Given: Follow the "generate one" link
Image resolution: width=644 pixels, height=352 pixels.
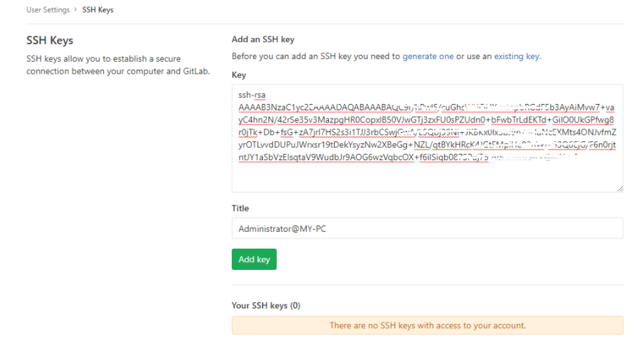Looking at the screenshot, I should [x=427, y=56].
